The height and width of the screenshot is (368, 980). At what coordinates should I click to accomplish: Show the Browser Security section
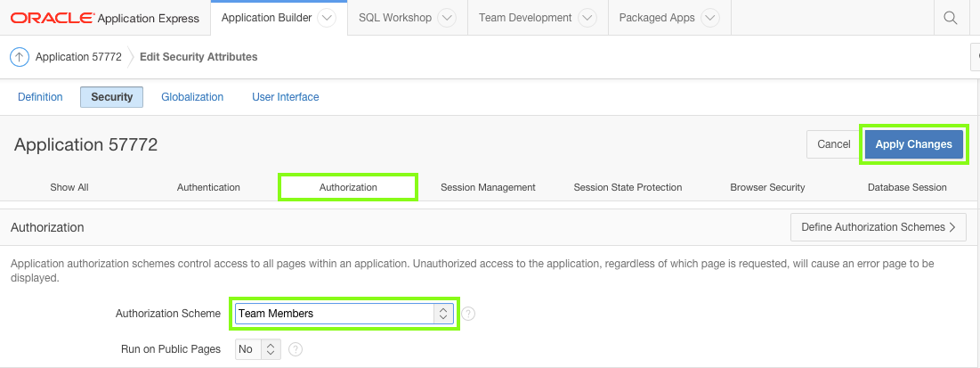coord(767,187)
